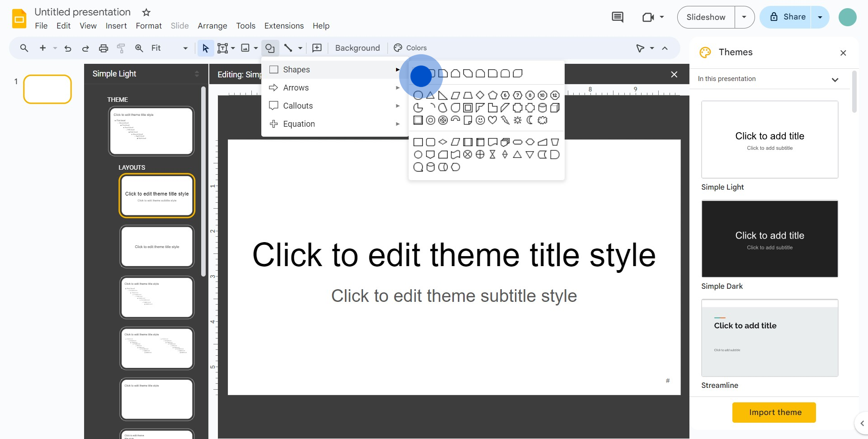Click the Background button
The width and height of the screenshot is (868, 439).
(x=357, y=48)
